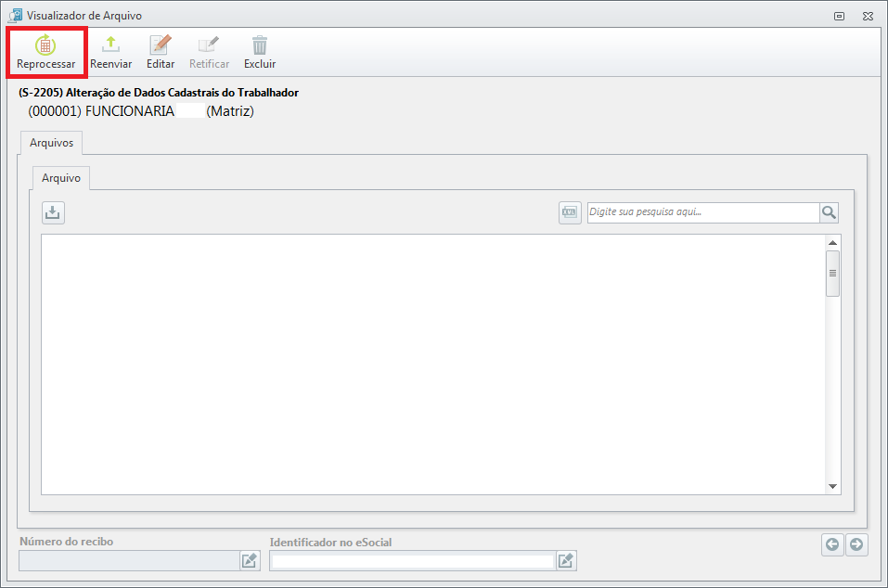Click the Reenviar upload button
The image size is (888, 588).
[111, 52]
